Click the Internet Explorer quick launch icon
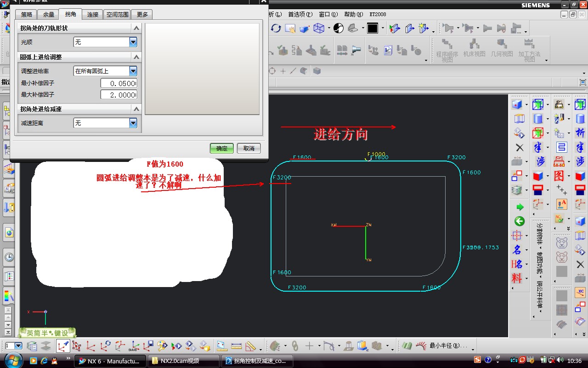 click(45, 361)
